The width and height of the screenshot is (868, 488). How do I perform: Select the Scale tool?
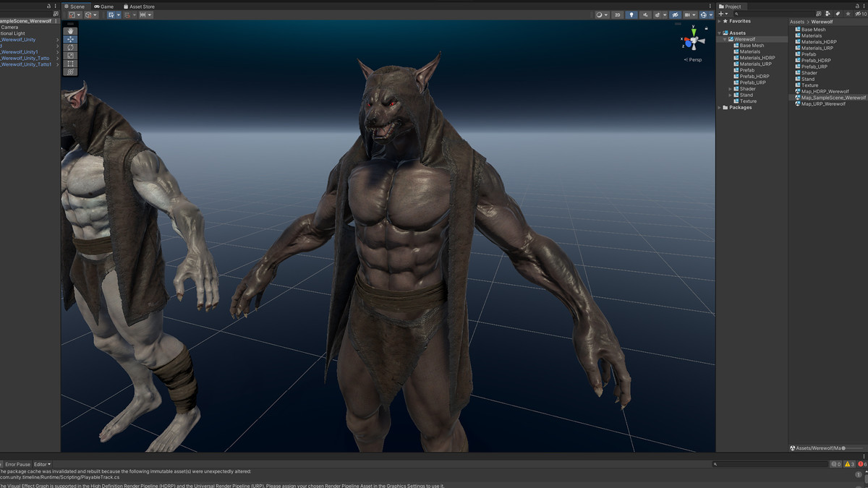tap(70, 55)
